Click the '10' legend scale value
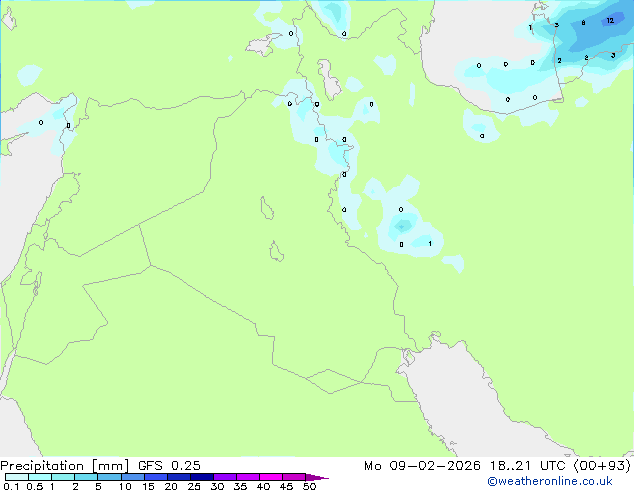The height and width of the screenshot is (490, 634). coord(125,486)
